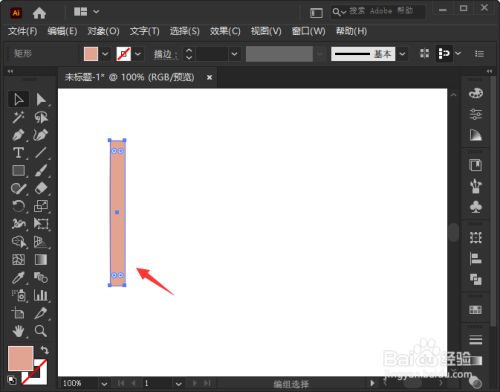This screenshot has height=392, width=500.
Task: Click the toolbar Fill color box
Action: 20,358
